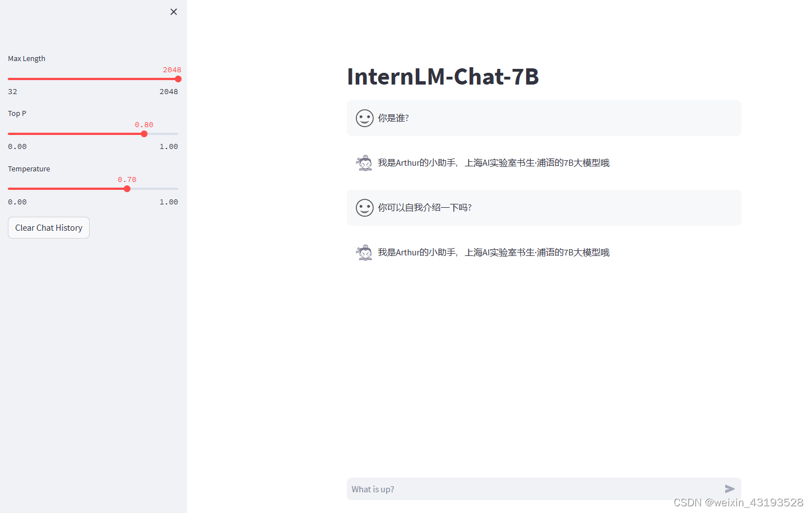Click the Temperature slider handle
The height and width of the screenshot is (513, 812).
(127, 189)
